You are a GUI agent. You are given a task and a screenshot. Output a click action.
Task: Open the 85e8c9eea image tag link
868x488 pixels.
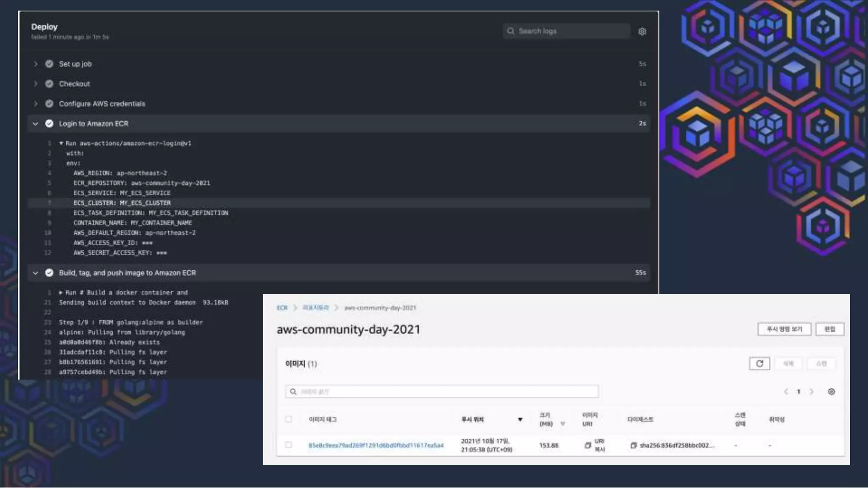click(376, 445)
